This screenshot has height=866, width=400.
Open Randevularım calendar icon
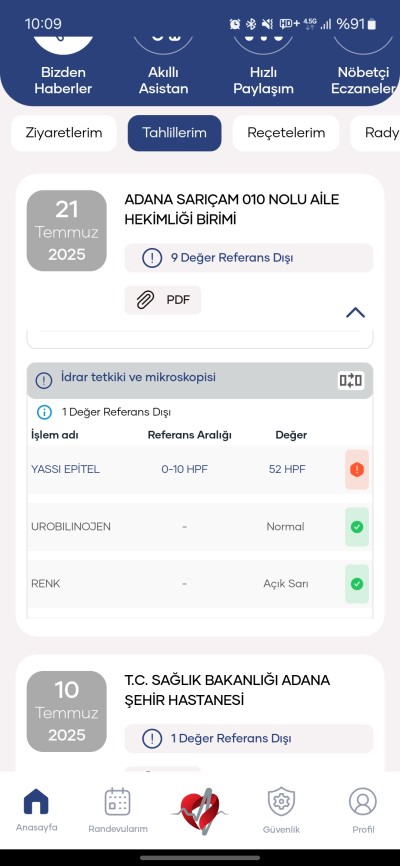tap(118, 810)
